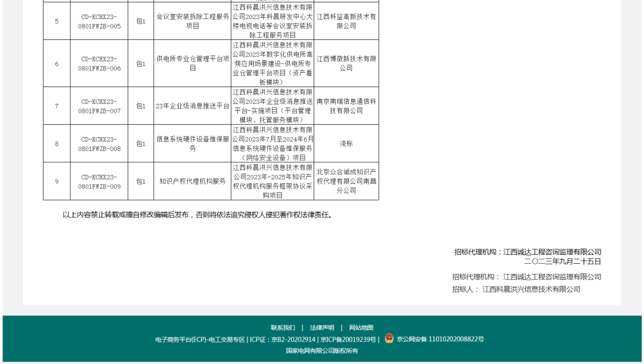Click bid code CD-KCHX23-0801FWZB-009 cell
This screenshot has width=644, height=364.
click(x=99, y=181)
